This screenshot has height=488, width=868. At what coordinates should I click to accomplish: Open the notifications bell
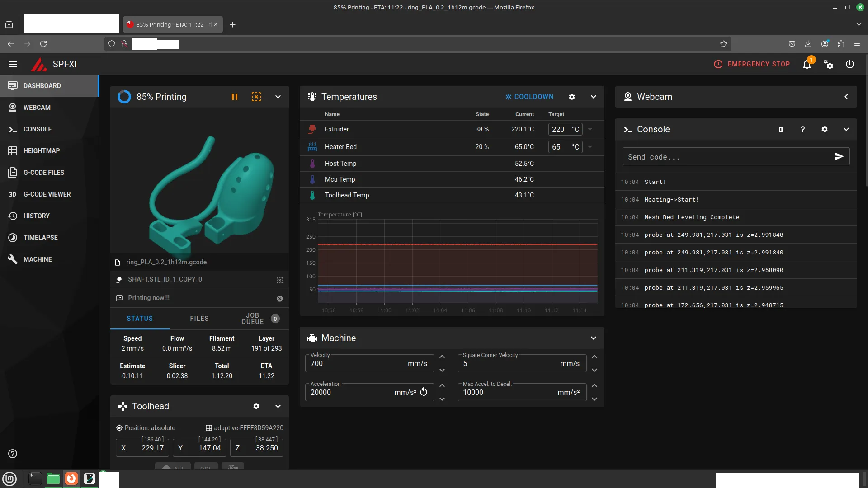coord(807,64)
